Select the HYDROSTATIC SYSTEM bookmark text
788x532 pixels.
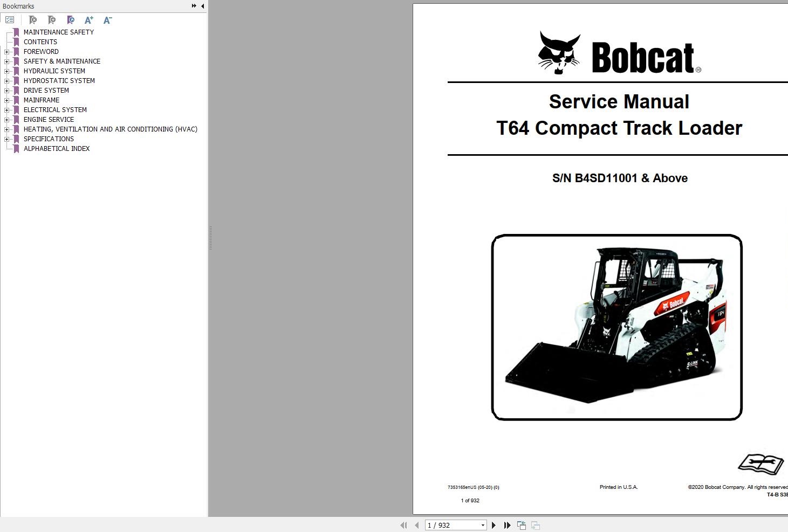[x=59, y=81]
